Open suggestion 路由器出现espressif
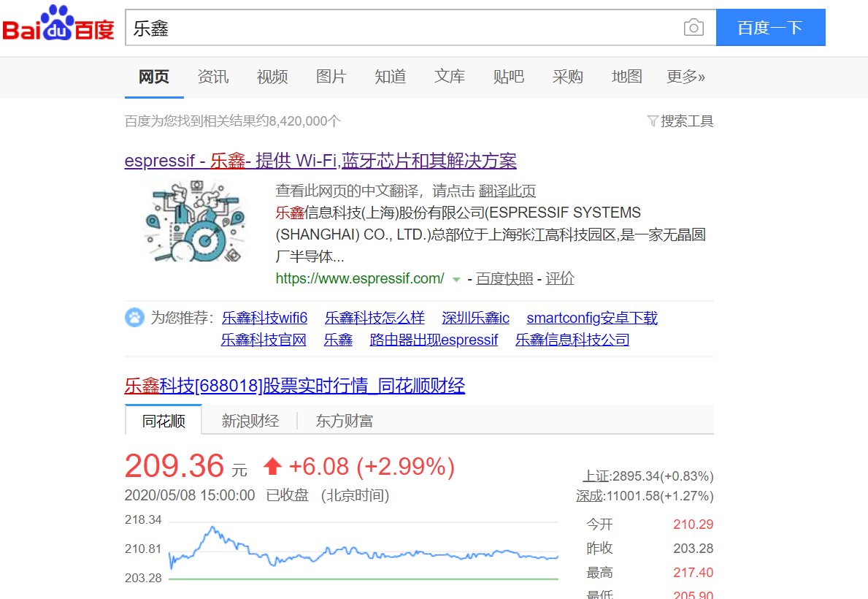Screen dimensions: 868x599 tap(434, 340)
